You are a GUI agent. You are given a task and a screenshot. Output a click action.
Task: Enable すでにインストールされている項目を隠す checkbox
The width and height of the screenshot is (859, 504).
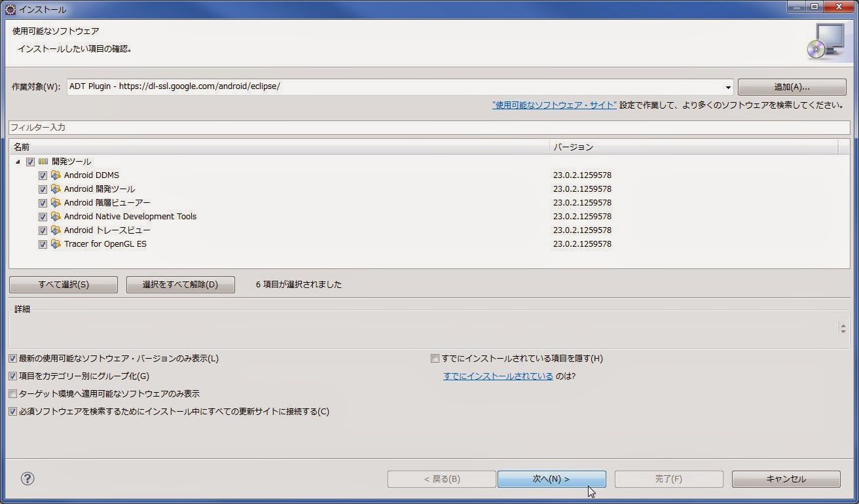tap(435, 359)
